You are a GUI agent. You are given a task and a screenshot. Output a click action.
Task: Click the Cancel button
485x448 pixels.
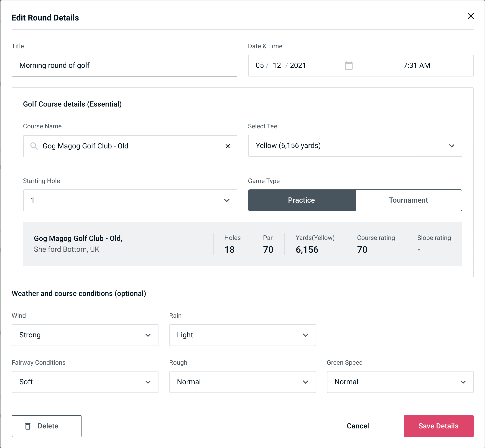coord(357,426)
